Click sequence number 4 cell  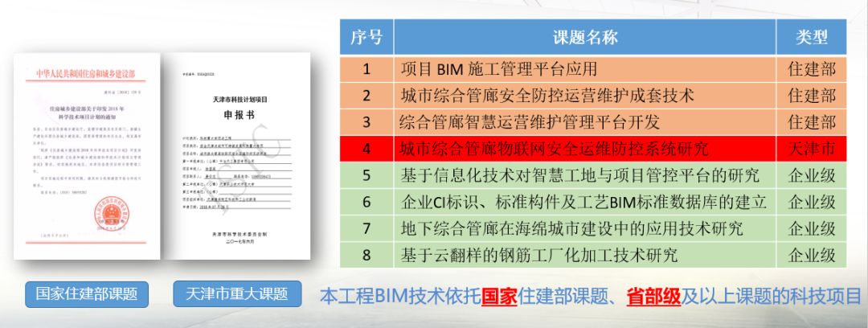366,149
